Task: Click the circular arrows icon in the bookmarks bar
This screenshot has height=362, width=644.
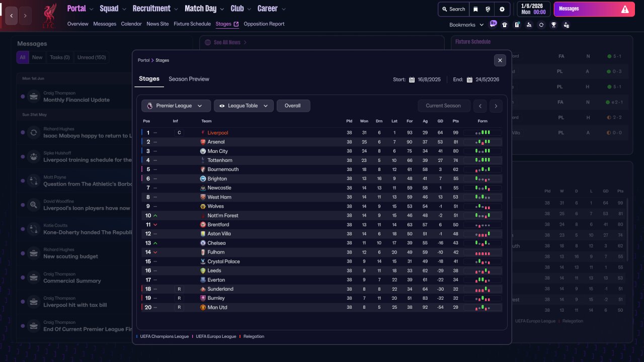Action: click(x=541, y=25)
